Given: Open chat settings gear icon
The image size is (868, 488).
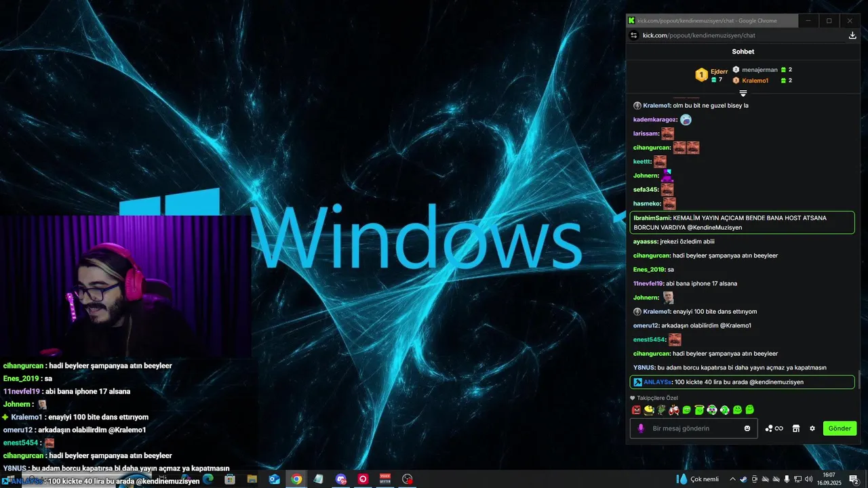Looking at the screenshot, I should tap(812, 428).
